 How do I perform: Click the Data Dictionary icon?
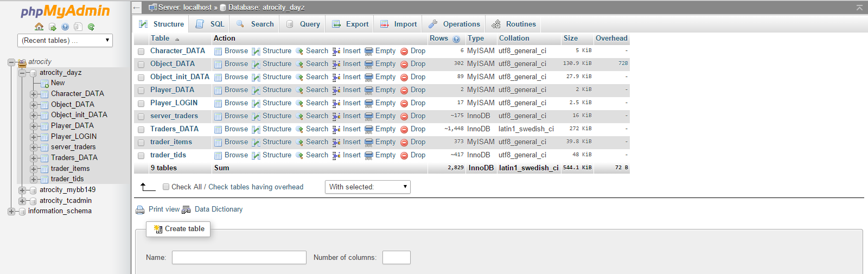tap(186, 210)
